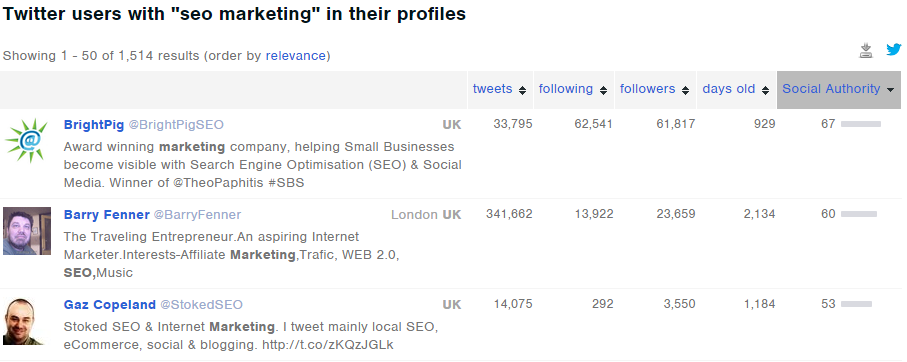The width and height of the screenshot is (907, 362).
Task: Click BrightPig's Social Authority score bar
Action: [x=861, y=124]
